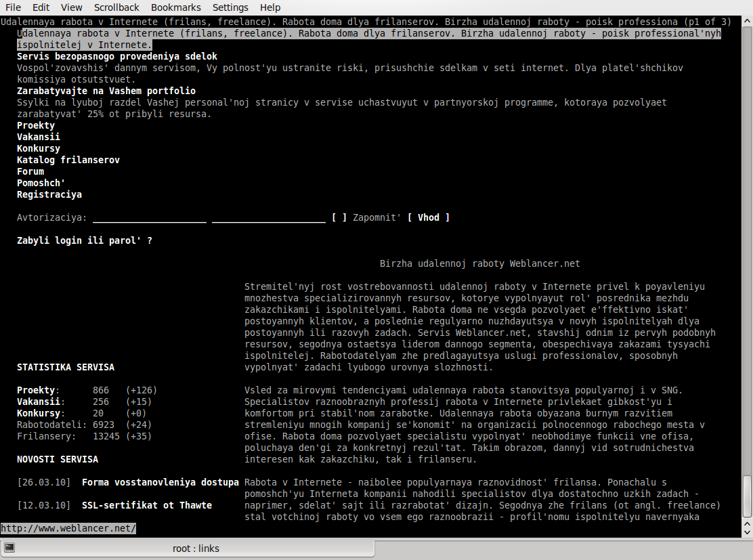The image size is (753, 560).
Task: Click the scroll down arrow at the scrollbar bottom
Action: (x=747, y=532)
